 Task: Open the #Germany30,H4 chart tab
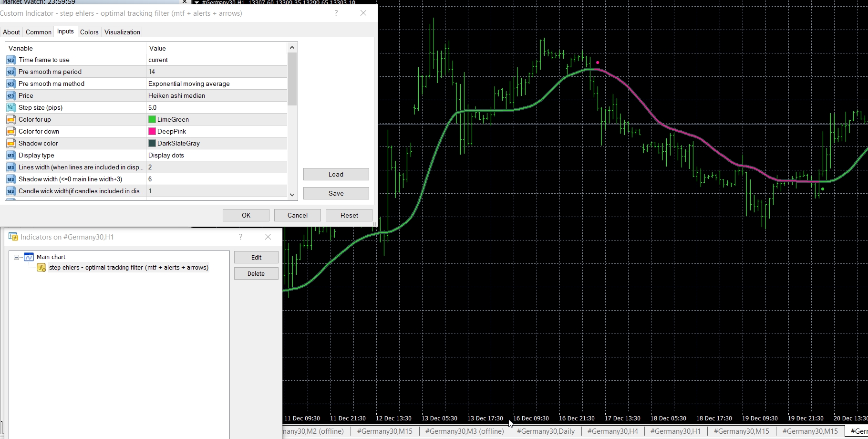(613, 431)
